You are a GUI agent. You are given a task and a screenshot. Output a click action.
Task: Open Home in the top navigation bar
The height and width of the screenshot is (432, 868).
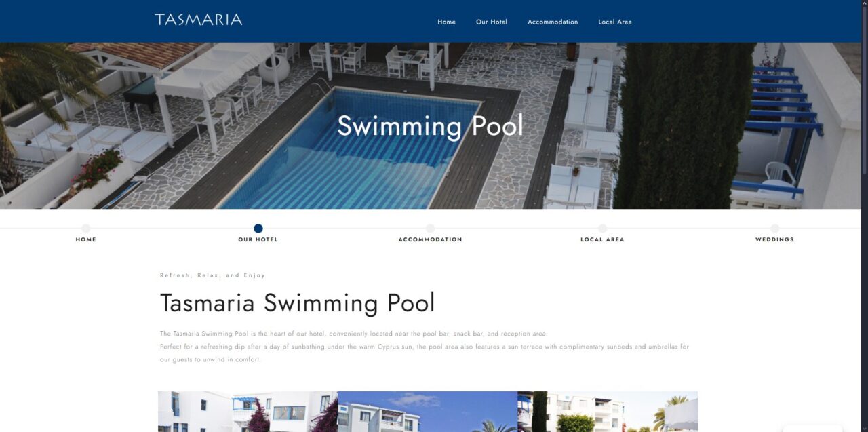coord(446,22)
